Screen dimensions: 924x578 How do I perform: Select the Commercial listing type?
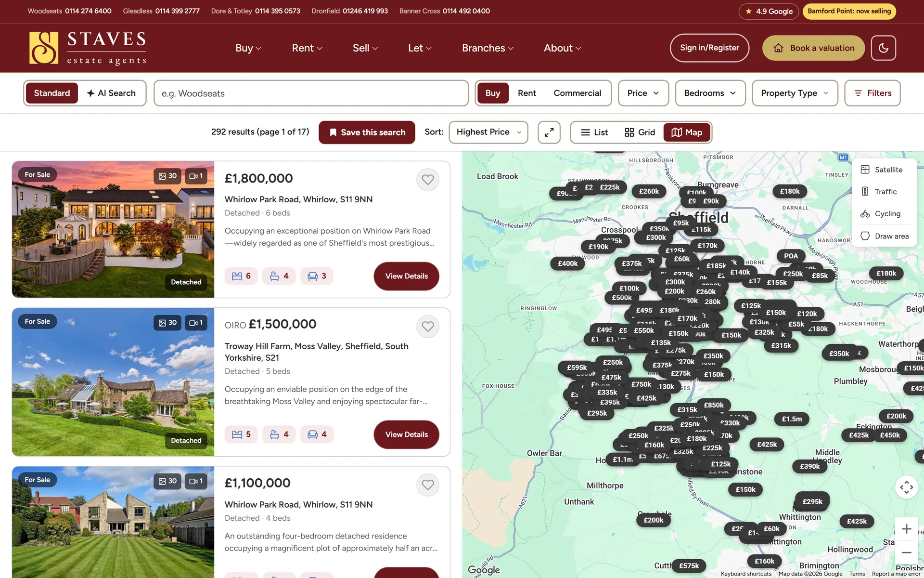(x=577, y=93)
